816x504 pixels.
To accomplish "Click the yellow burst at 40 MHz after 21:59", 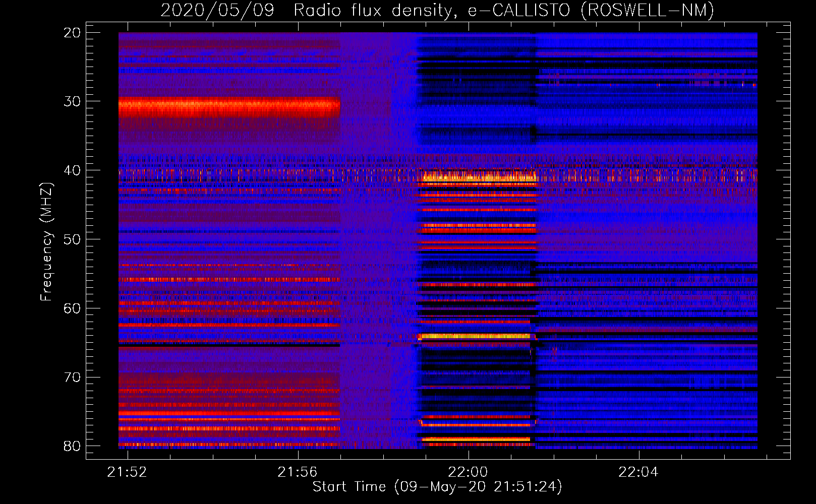I will click(479, 176).
